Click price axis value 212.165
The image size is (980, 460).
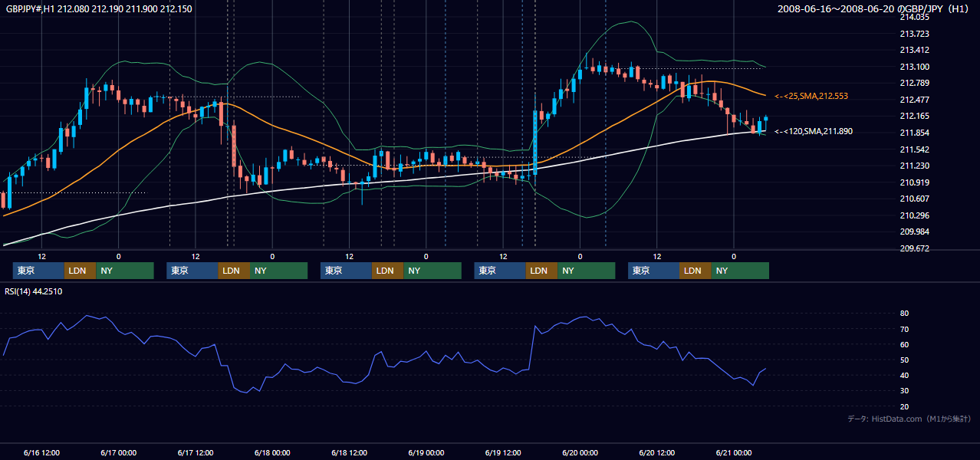(914, 116)
